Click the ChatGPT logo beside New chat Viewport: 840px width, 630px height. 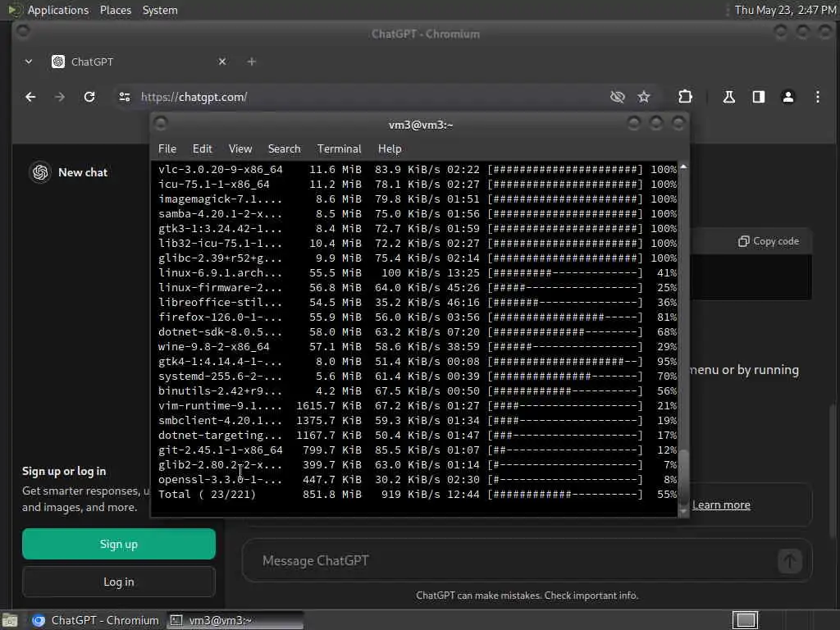tap(40, 172)
